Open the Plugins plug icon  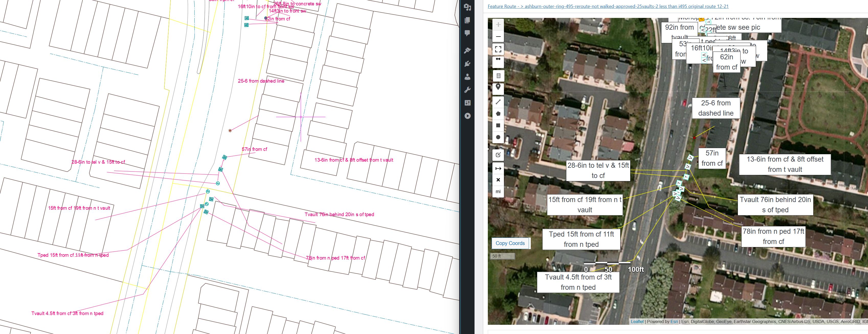click(x=467, y=64)
